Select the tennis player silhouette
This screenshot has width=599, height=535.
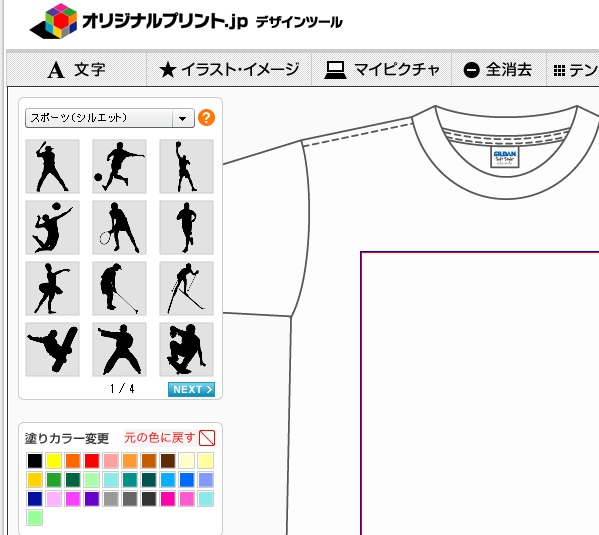click(119, 227)
